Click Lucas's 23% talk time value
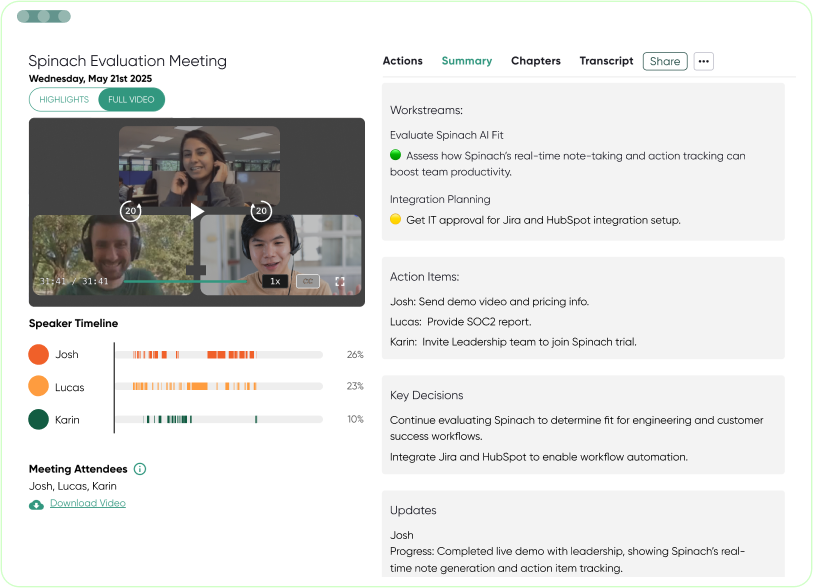The width and height of the screenshot is (813, 588). pos(355,386)
